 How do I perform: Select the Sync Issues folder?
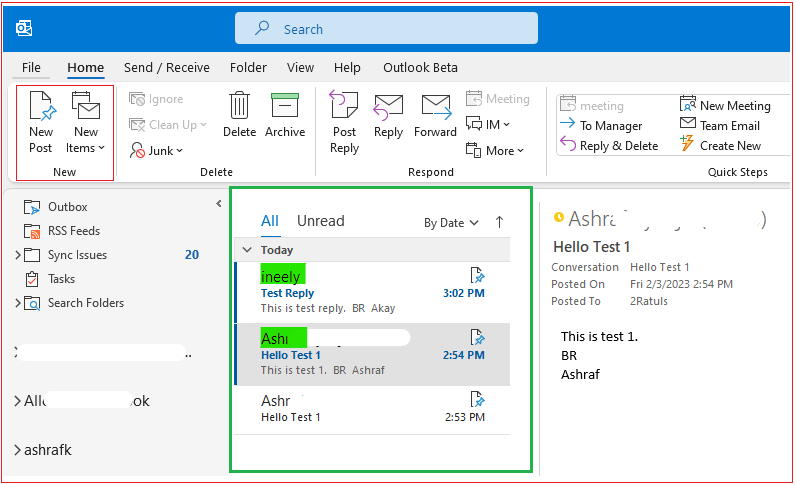(x=77, y=255)
